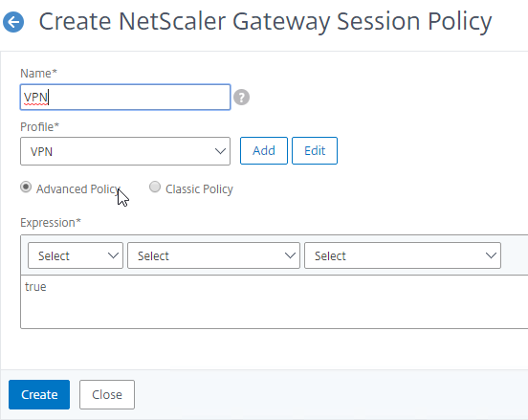528x420 pixels.
Task: Click the Advanced Policy label text
Action: point(78,188)
